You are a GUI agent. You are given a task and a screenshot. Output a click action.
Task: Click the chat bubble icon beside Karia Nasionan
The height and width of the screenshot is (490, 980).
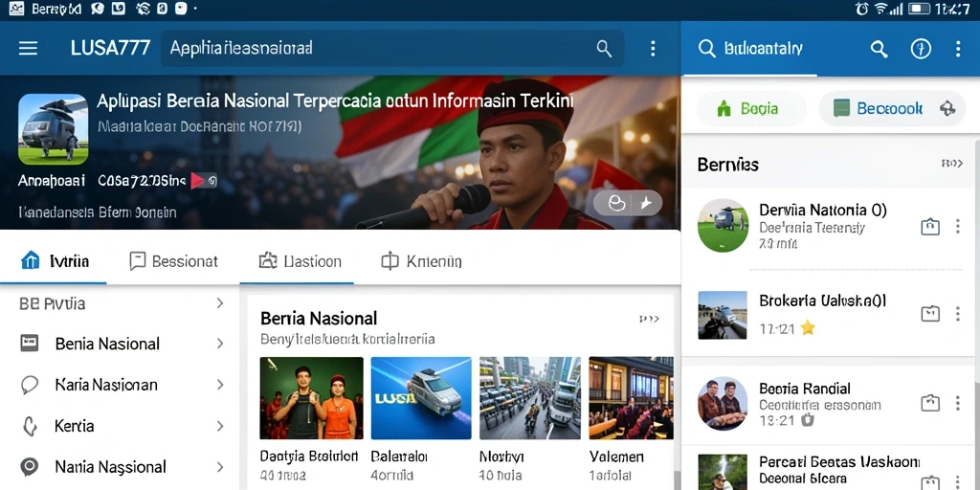tap(30, 385)
